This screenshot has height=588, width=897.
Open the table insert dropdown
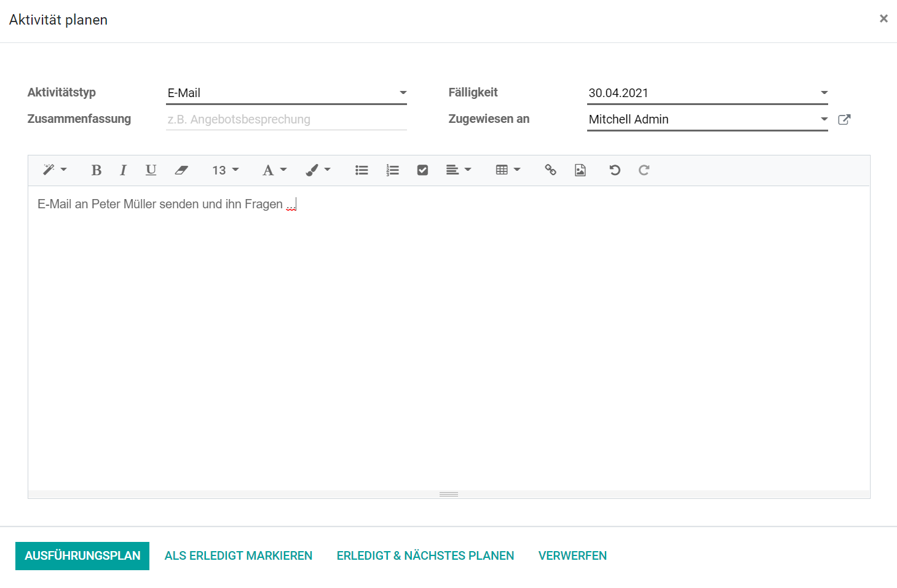[x=508, y=170]
